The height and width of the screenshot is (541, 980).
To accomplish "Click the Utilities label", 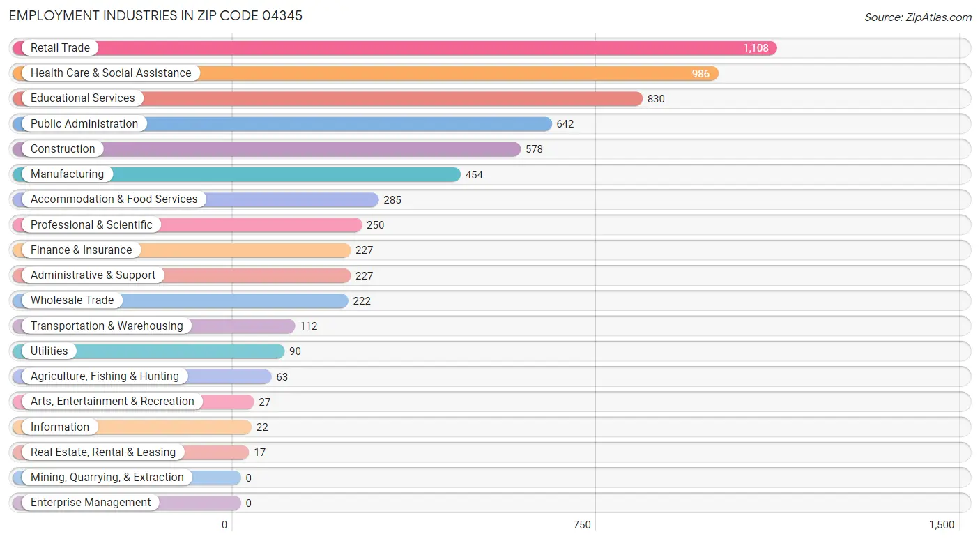I will point(49,351).
